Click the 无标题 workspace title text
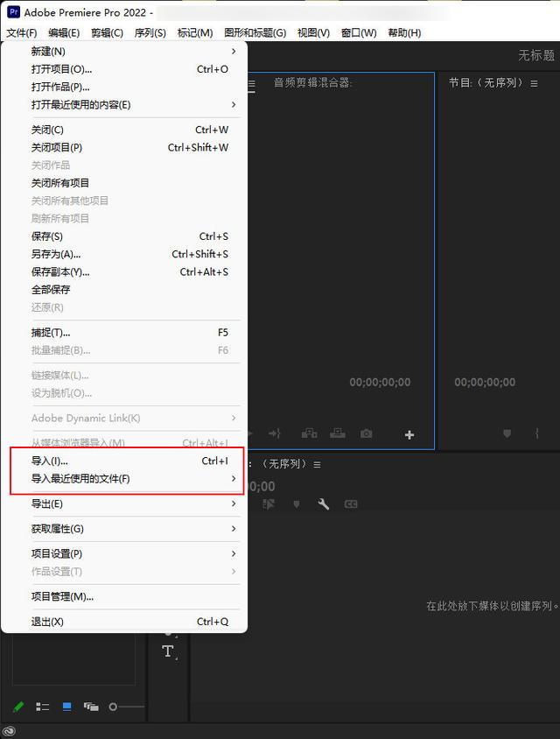 tap(536, 55)
